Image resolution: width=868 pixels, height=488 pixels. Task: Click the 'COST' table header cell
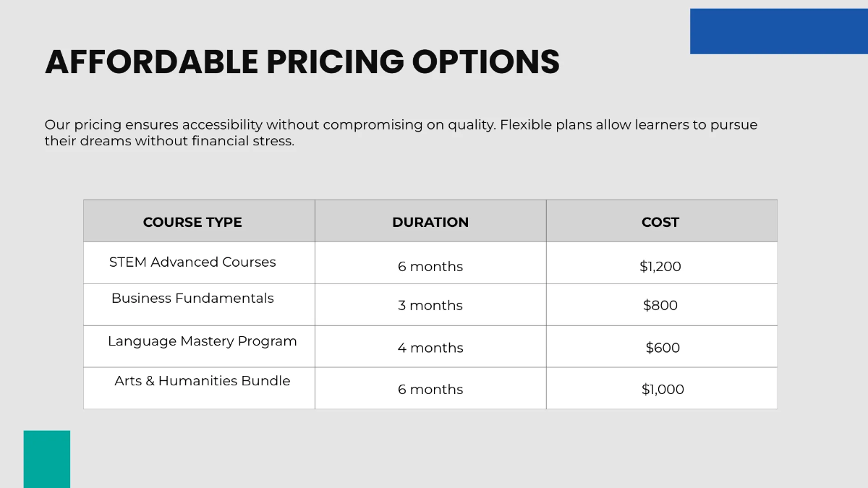coord(660,222)
